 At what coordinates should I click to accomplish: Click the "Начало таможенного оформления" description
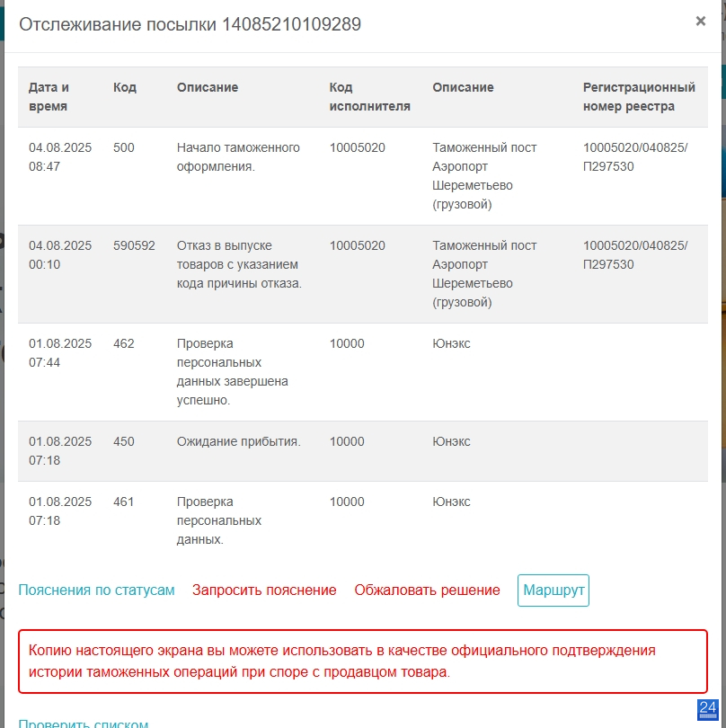[x=238, y=156]
